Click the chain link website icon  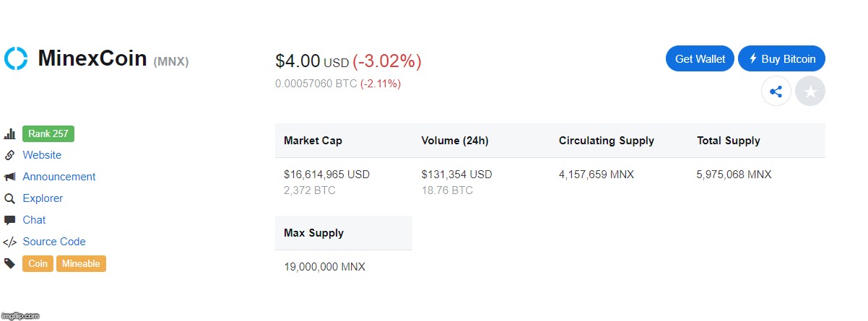point(10,155)
